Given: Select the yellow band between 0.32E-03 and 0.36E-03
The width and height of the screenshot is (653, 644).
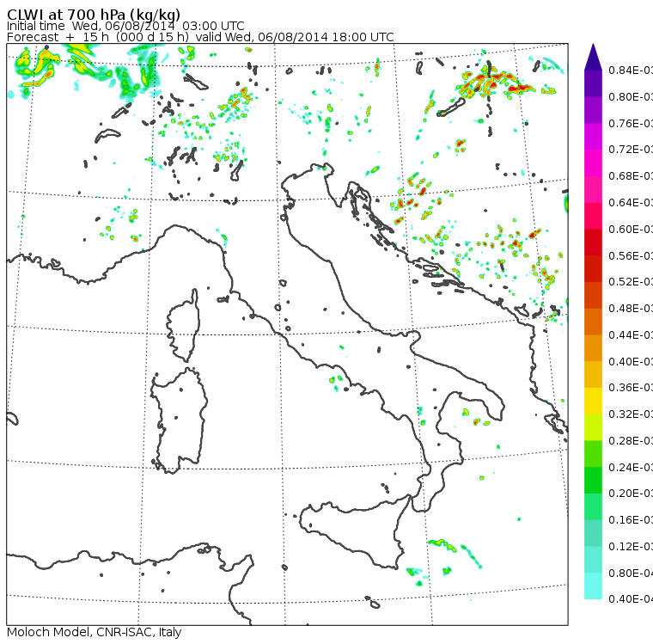Looking at the screenshot, I should [x=593, y=401].
